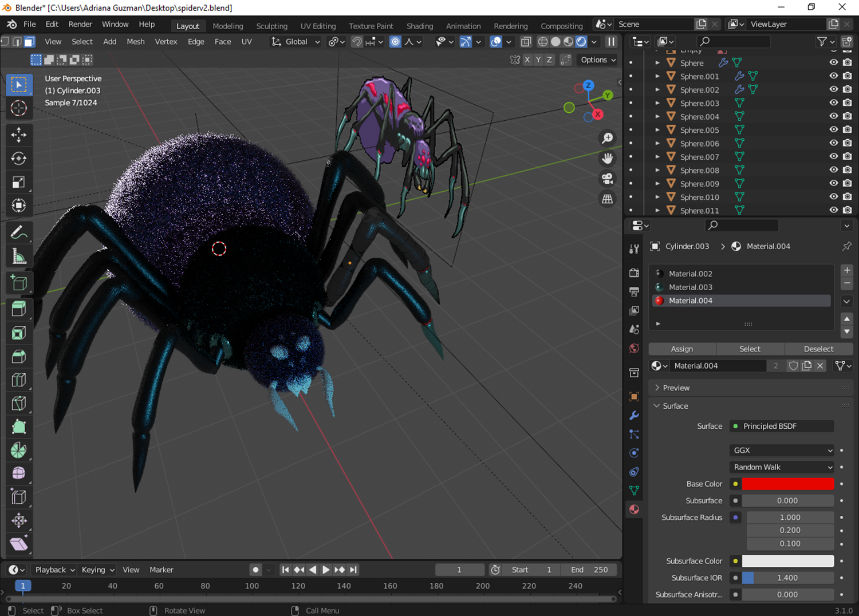Screen dimensions: 859x616
Task: Click the viewport zoom magnifier icon
Action: pyautogui.click(x=608, y=138)
